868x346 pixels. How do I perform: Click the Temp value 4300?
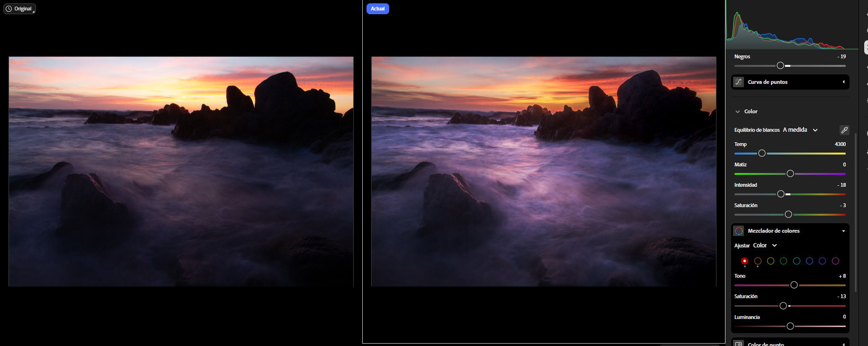pos(840,144)
